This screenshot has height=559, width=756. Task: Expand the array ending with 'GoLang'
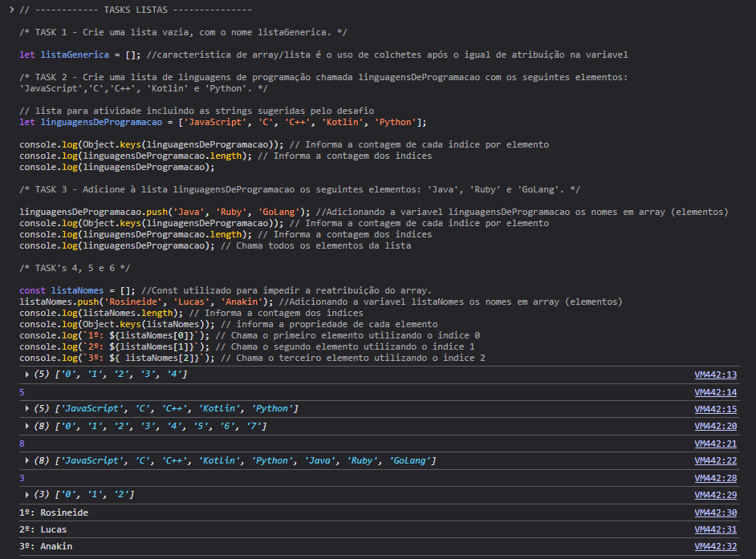point(29,460)
